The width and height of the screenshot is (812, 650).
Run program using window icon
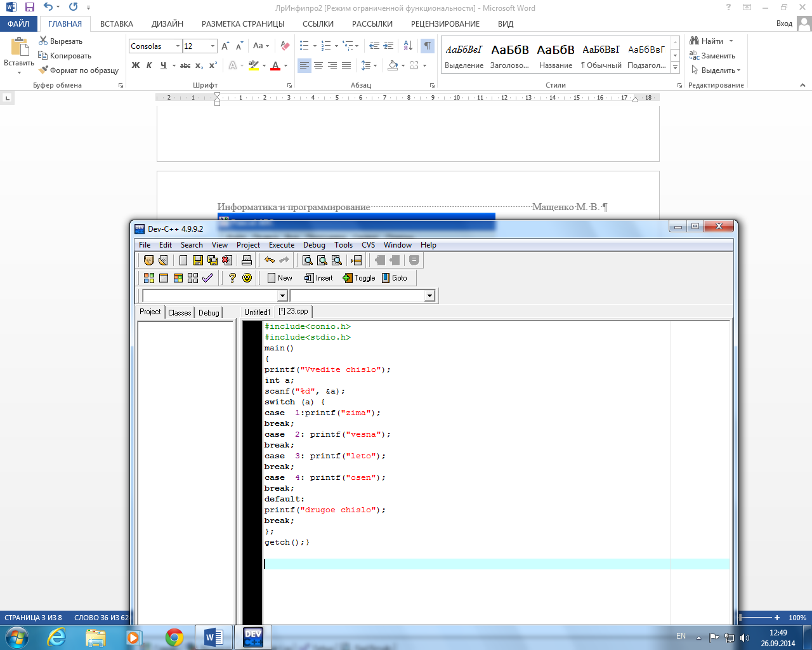click(164, 278)
